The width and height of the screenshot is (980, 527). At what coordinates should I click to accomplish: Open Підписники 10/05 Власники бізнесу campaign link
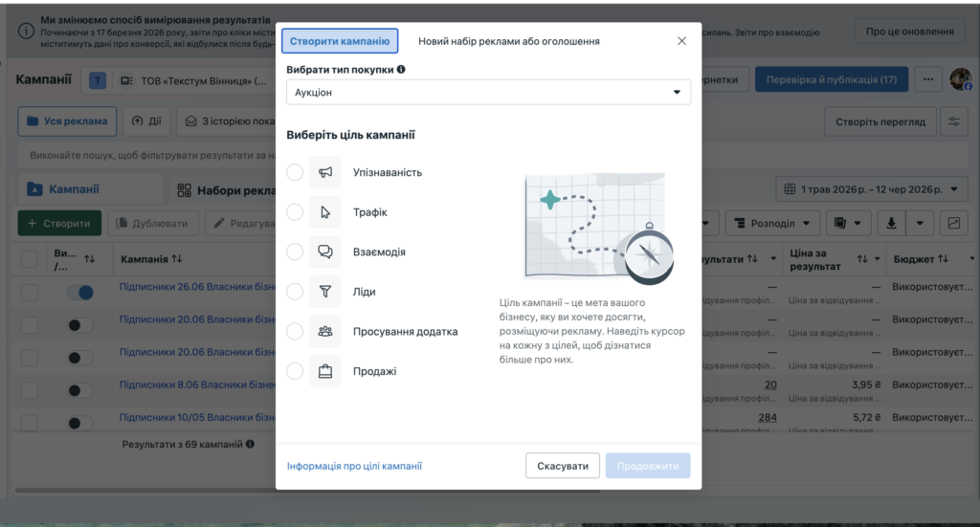coord(197,417)
